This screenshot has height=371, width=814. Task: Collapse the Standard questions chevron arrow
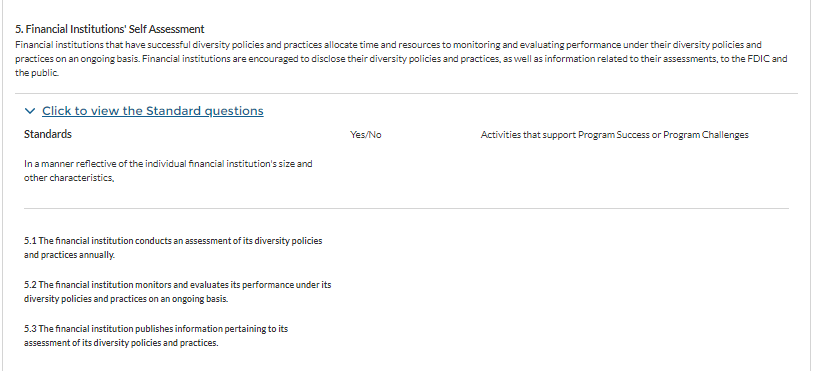click(30, 111)
